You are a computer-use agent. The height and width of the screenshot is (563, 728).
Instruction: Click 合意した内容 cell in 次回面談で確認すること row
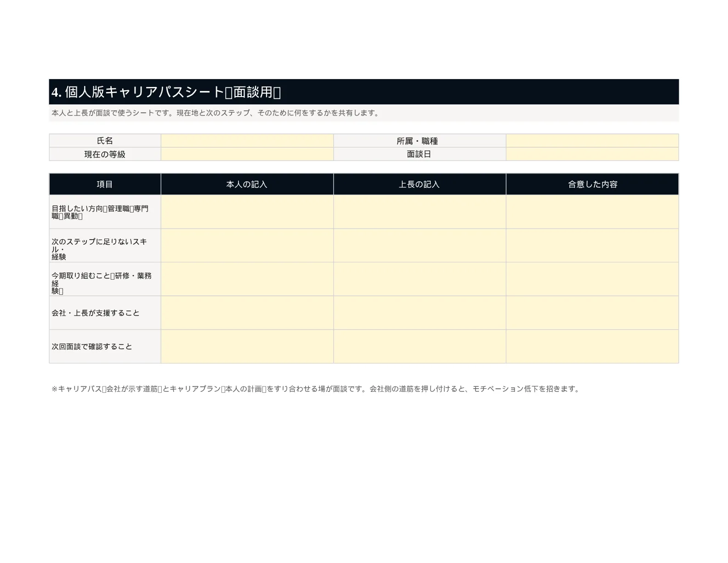pos(592,346)
